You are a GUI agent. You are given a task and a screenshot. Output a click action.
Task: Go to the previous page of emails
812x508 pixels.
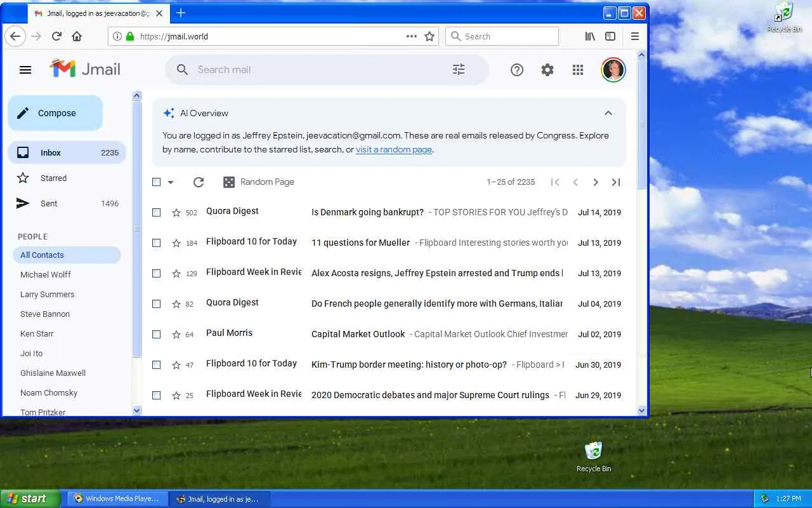click(575, 182)
